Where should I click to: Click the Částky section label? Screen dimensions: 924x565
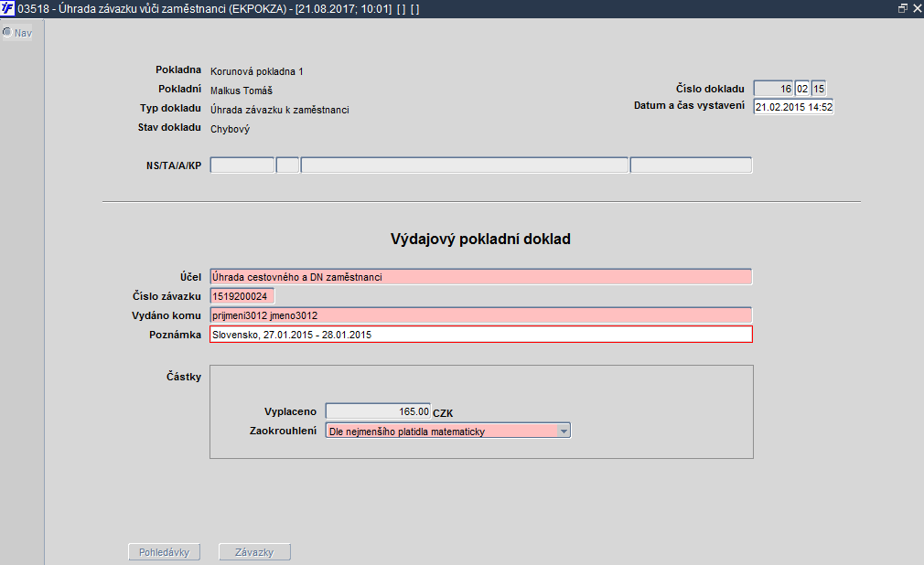click(x=184, y=377)
